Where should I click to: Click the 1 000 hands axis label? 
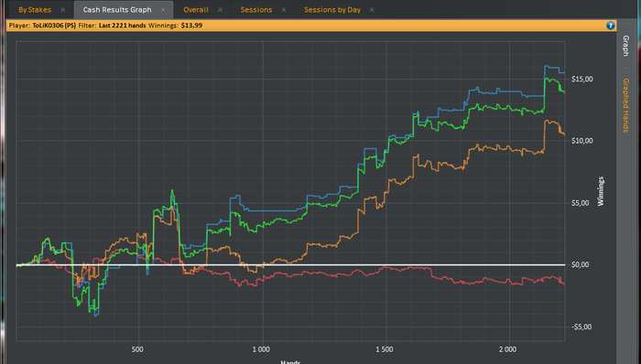click(x=261, y=349)
